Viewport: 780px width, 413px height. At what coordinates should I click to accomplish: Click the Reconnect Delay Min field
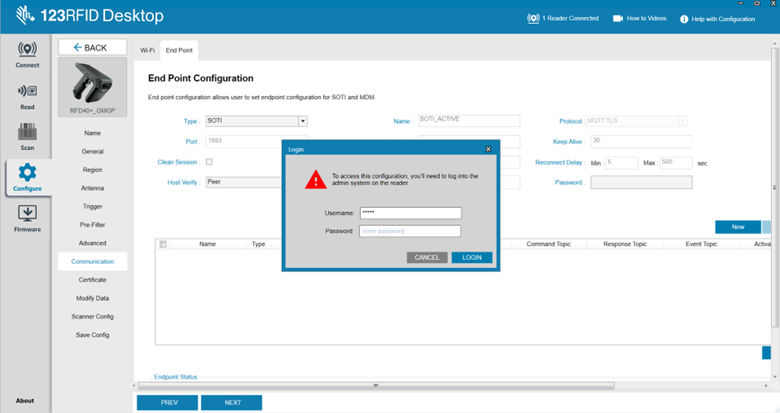(622, 163)
